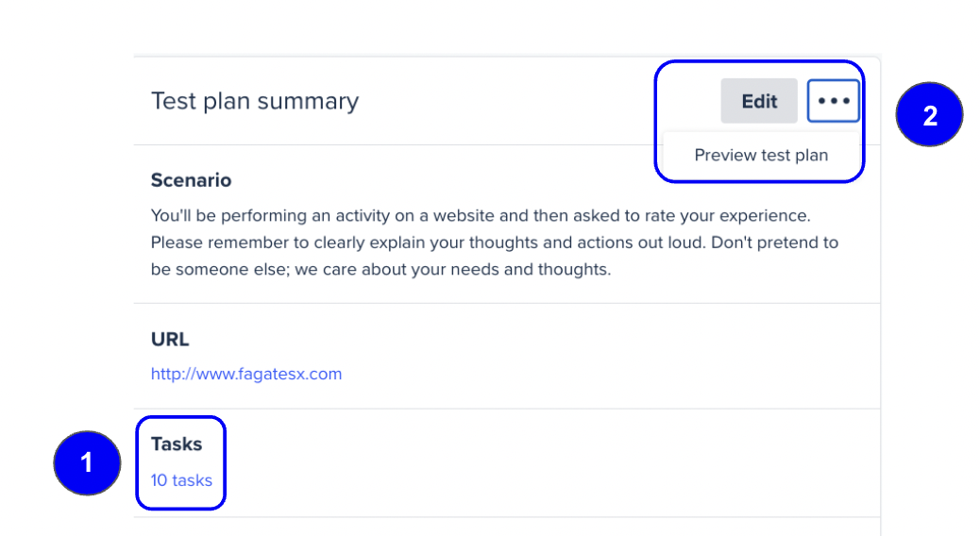980x536 pixels.
Task: Click the Scenario section heading
Action: click(x=192, y=180)
